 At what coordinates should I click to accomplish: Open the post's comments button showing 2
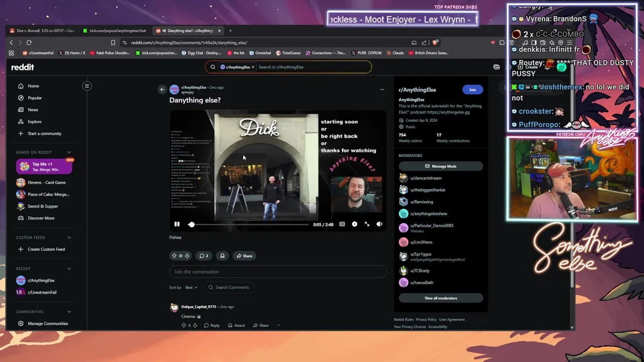coord(204,256)
